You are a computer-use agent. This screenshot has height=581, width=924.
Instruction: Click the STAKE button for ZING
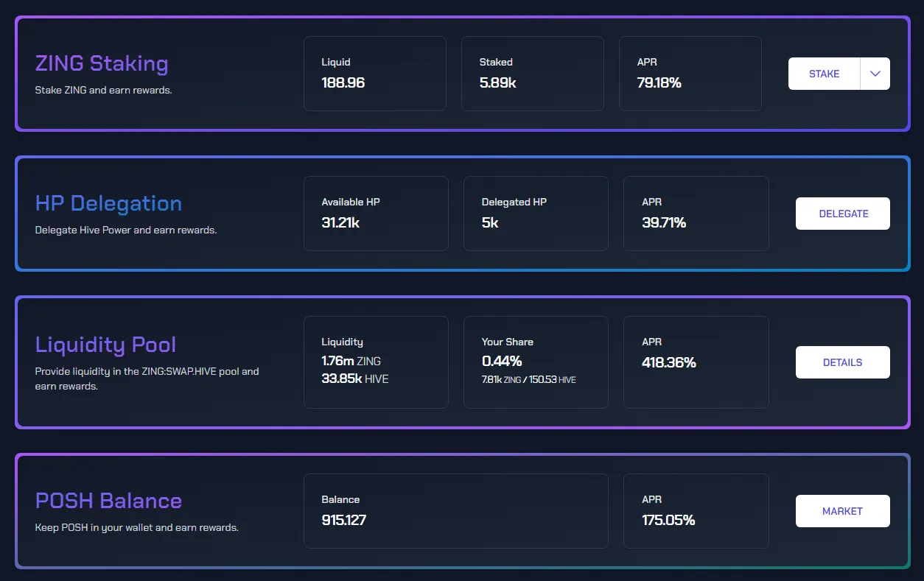(x=824, y=74)
